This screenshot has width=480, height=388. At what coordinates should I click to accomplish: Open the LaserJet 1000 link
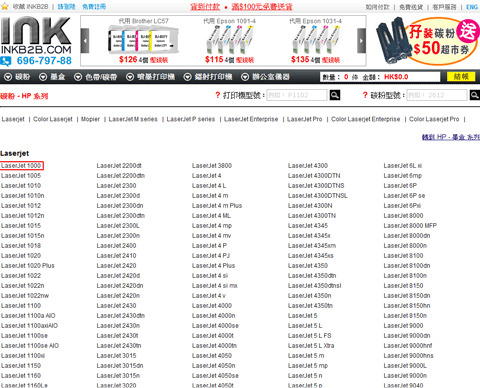(21, 166)
